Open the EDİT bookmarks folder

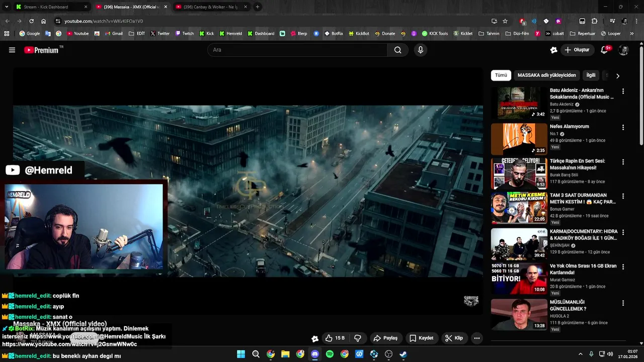[x=137, y=34]
